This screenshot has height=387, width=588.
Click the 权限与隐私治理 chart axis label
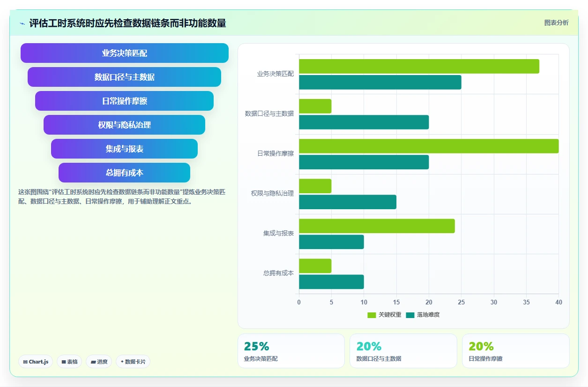click(272, 193)
